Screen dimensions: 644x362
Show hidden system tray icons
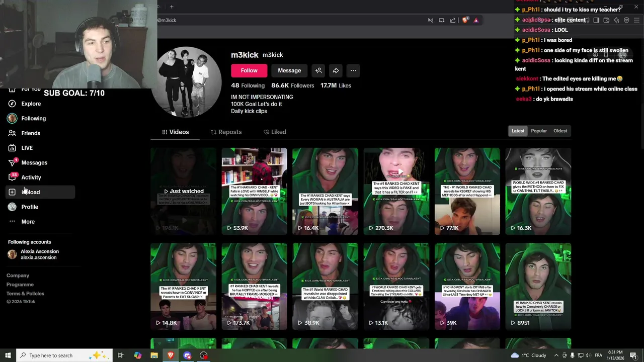pos(556,355)
